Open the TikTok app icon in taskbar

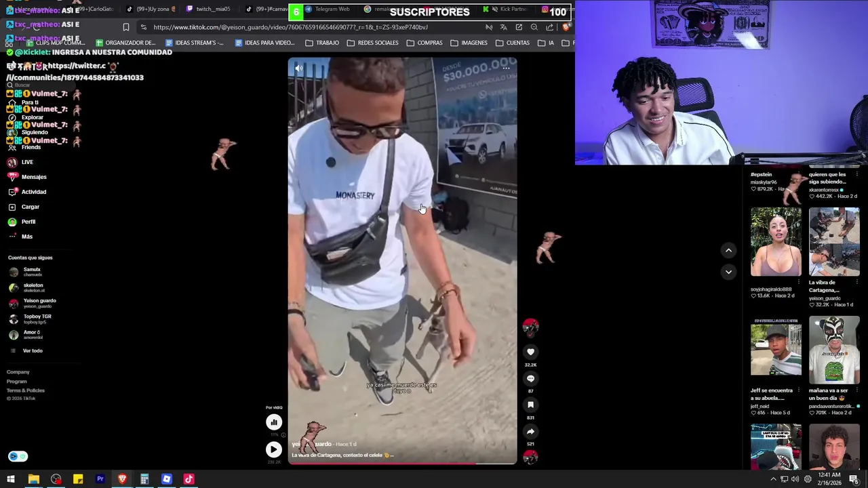coord(189,479)
